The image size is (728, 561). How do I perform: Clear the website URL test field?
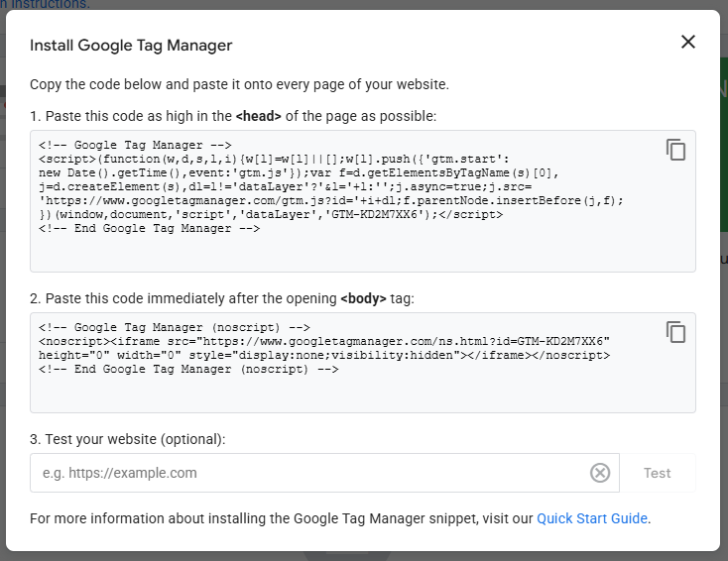pos(600,473)
